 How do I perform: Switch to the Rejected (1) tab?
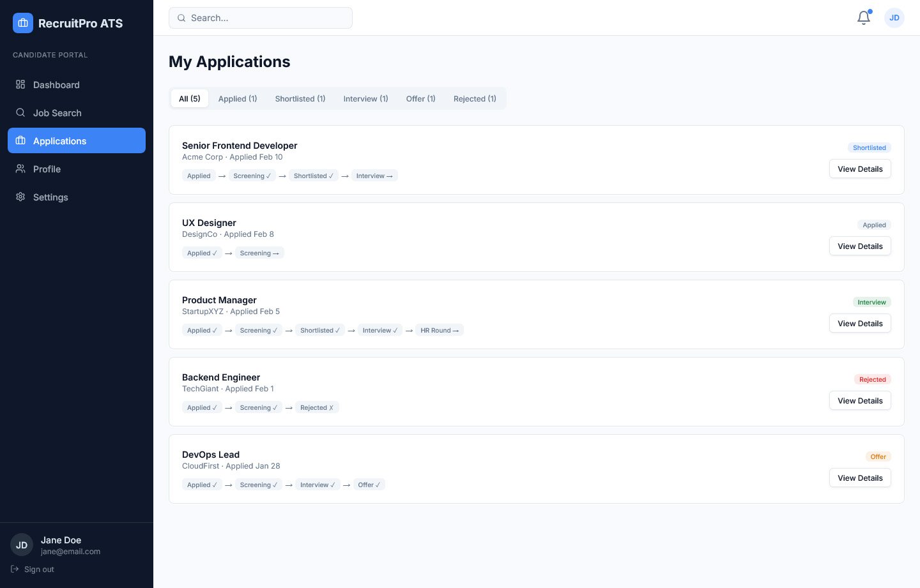[x=475, y=99]
